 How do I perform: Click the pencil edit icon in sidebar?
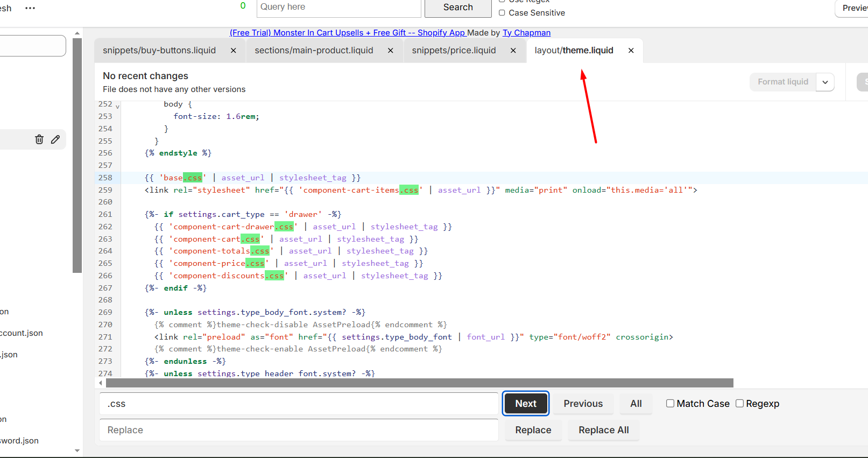tap(55, 139)
